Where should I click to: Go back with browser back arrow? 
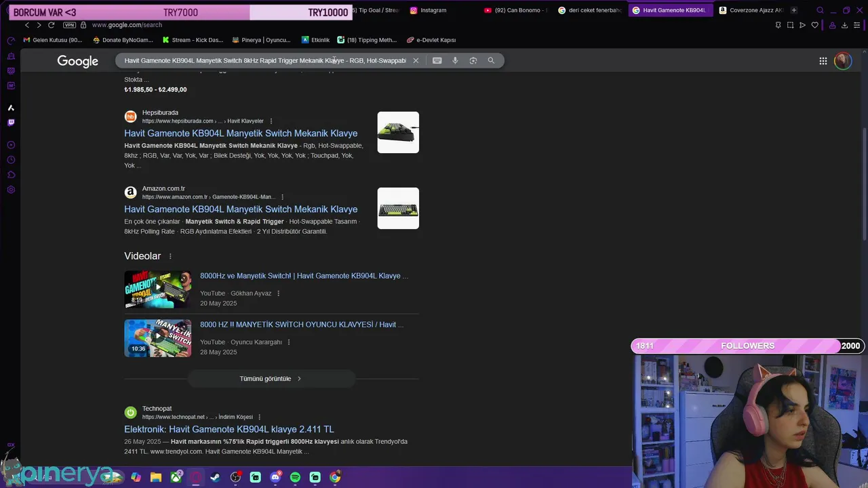(x=27, y=25)
